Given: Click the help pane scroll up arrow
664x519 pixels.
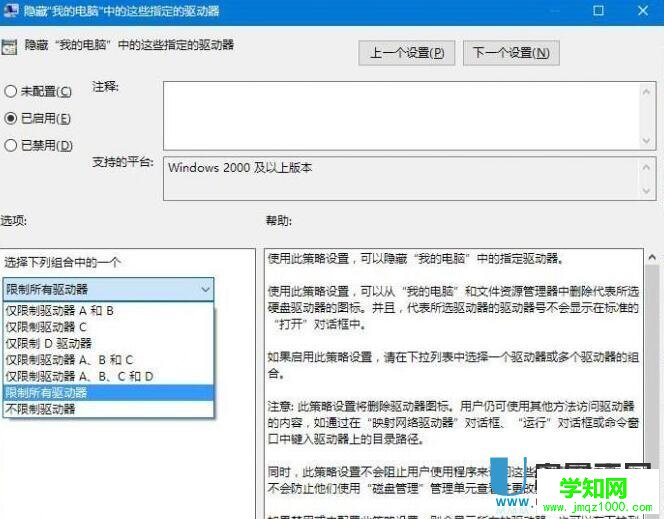Looking at the screenshot, I should pyautogui.click(x=652, y=257).
